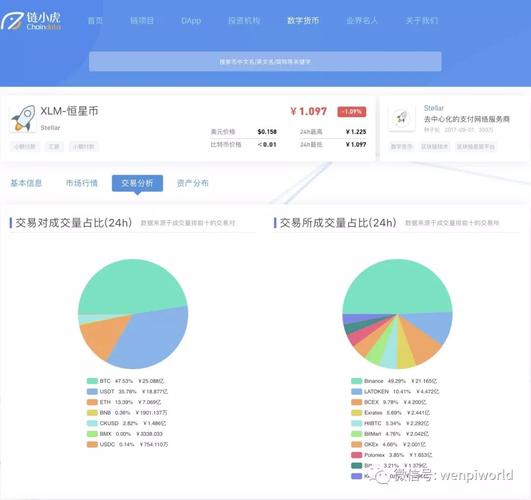The height and width of the screenshot is (500, 531).
Task: Click the coin search input field
Action: pos(265,61)
